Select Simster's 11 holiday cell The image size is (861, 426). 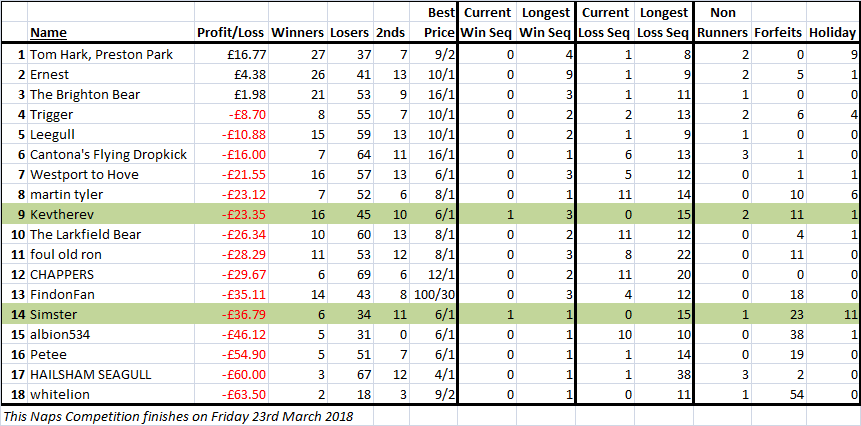click(832, 315)
